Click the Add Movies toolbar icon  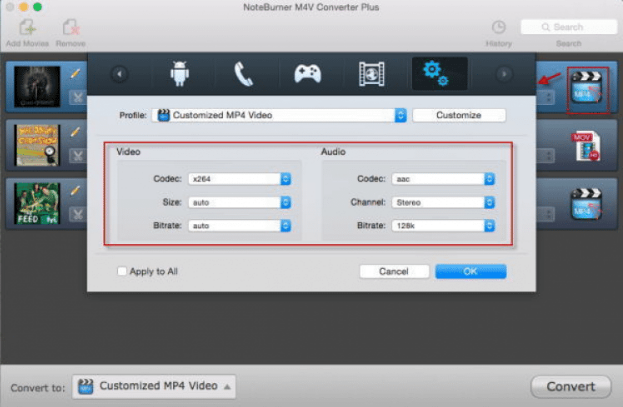point(27,27)
